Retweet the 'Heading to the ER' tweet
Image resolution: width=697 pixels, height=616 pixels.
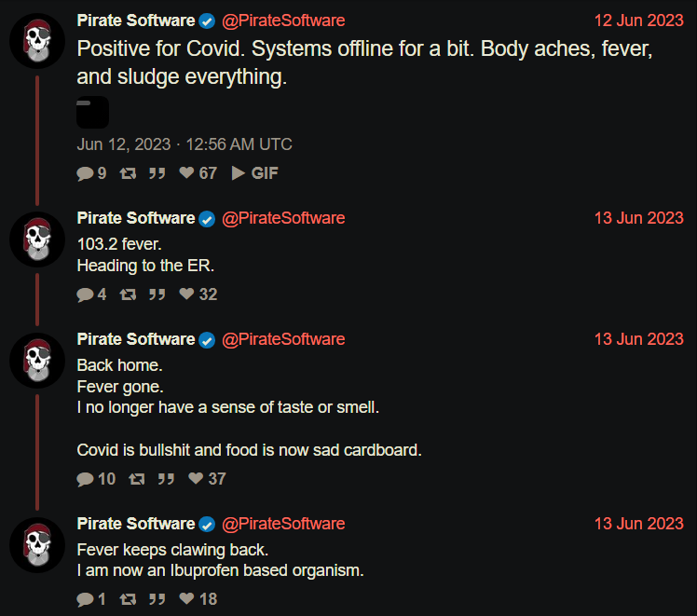coord(128,294)
